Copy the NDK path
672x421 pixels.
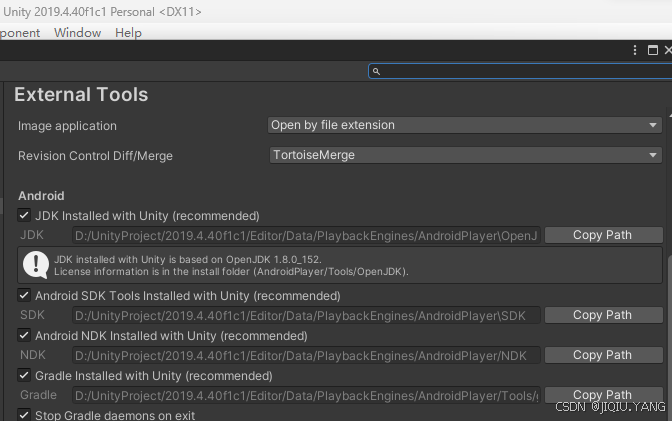click(x=603, y=355)
